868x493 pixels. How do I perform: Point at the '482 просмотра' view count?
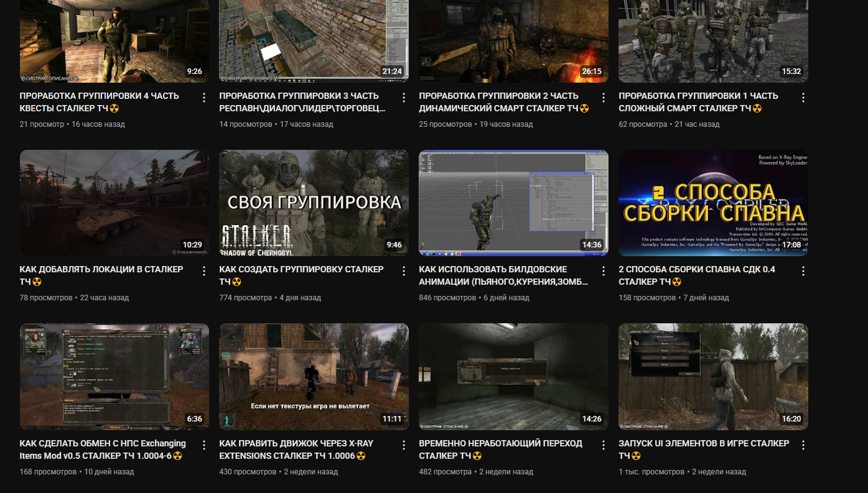click(446, 472)
